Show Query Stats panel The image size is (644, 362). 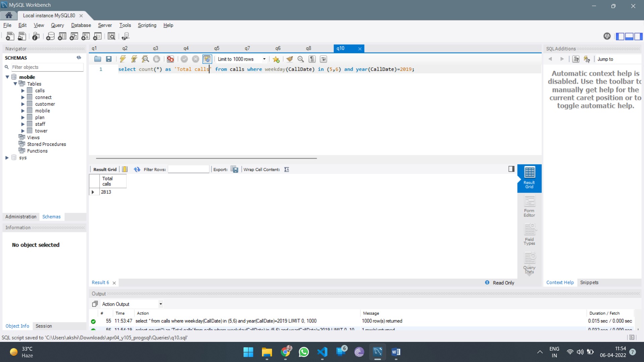pyautogui.click(x=529, y=263)
